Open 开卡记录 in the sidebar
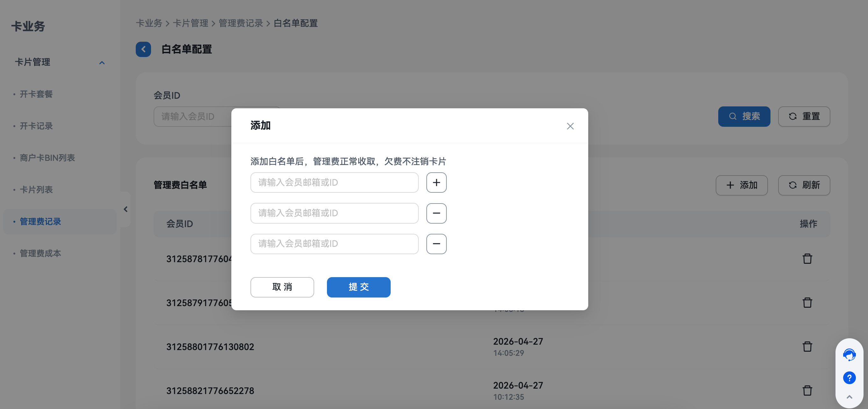This screenshot has height=409, width=868. (36, 126)
